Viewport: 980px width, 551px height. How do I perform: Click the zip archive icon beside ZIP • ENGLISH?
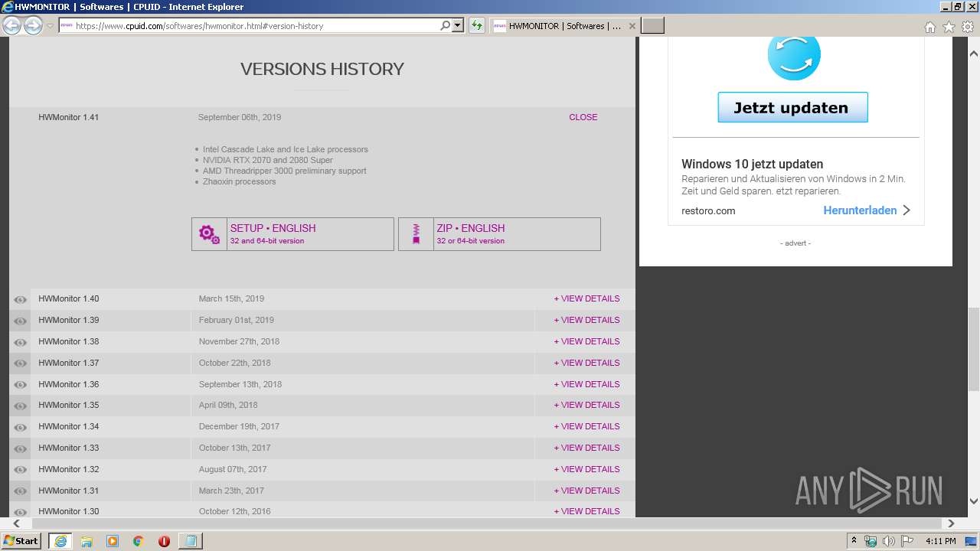416,234
